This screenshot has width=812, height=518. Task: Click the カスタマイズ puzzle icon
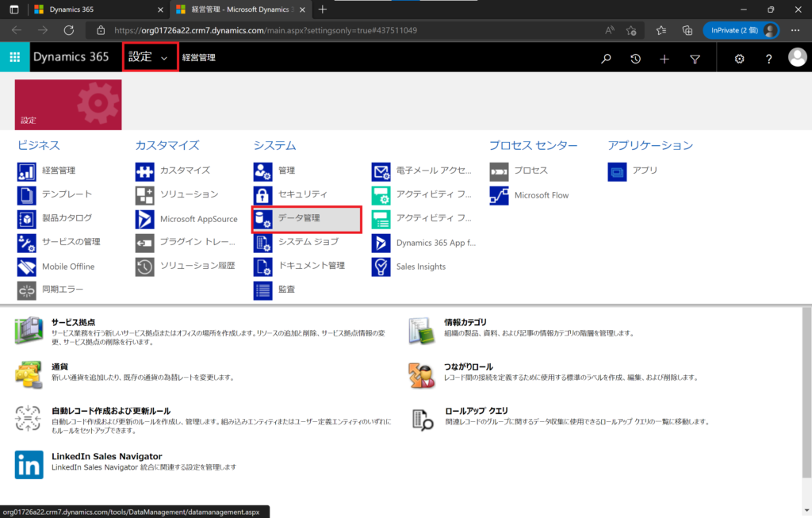tap(144, 171)
